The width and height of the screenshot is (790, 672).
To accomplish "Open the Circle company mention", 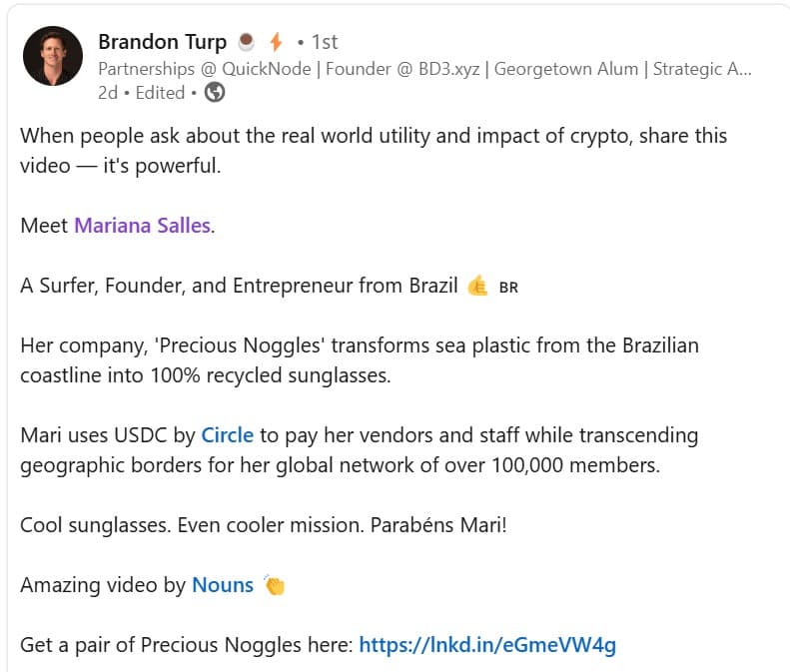I will tap(227, 435).
